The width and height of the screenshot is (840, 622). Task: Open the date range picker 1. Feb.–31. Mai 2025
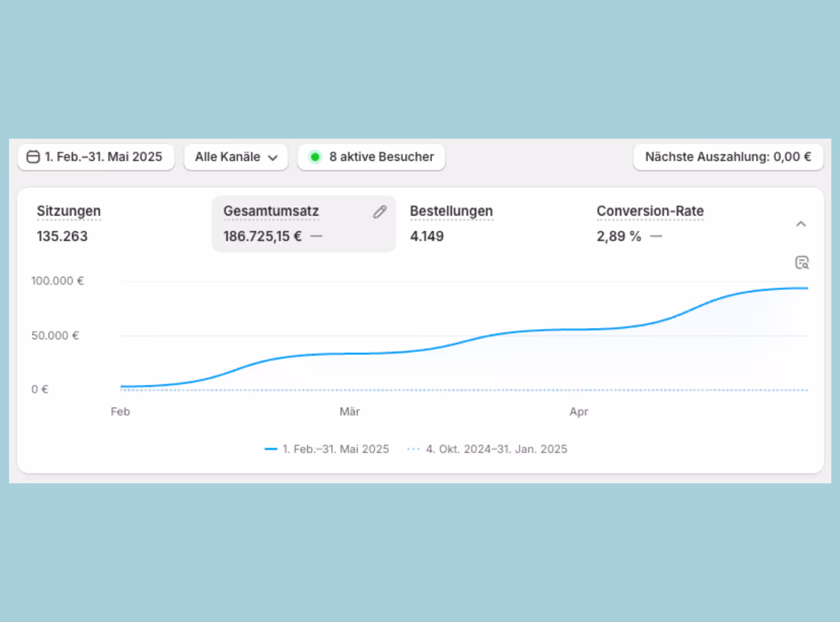(x=96, y=157)
